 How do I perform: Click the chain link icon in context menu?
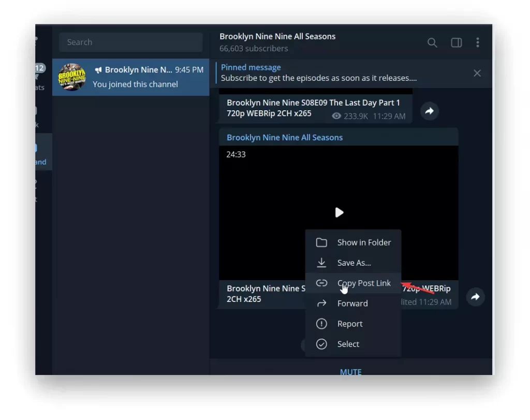point(321,283)
